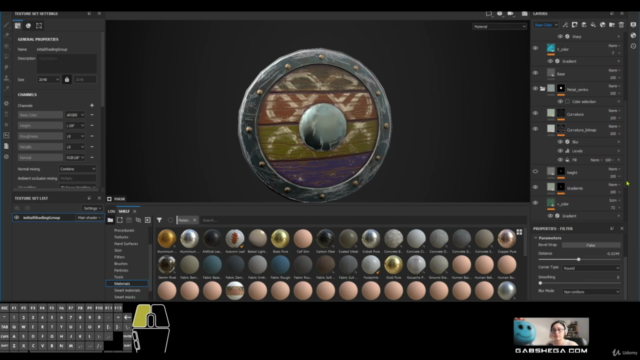Select Procedurals category in Shelf
Screen dimensions: 640x360
(124, 230)
